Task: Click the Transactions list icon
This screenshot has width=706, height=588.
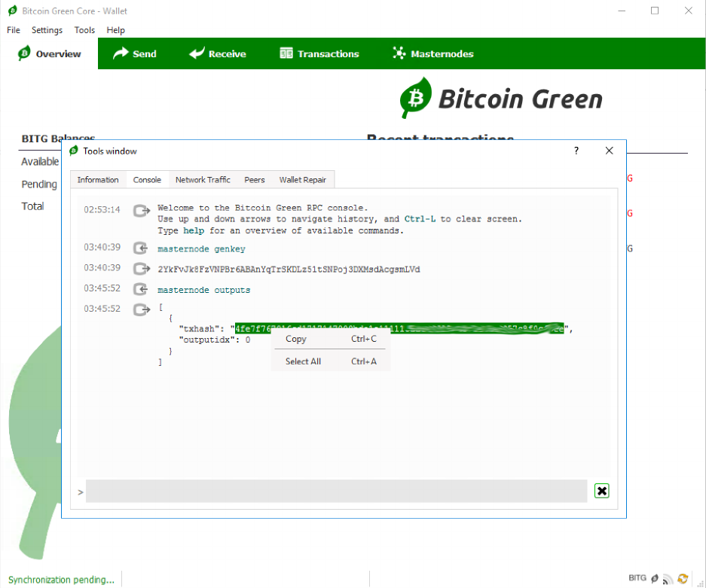Action: 286,53
